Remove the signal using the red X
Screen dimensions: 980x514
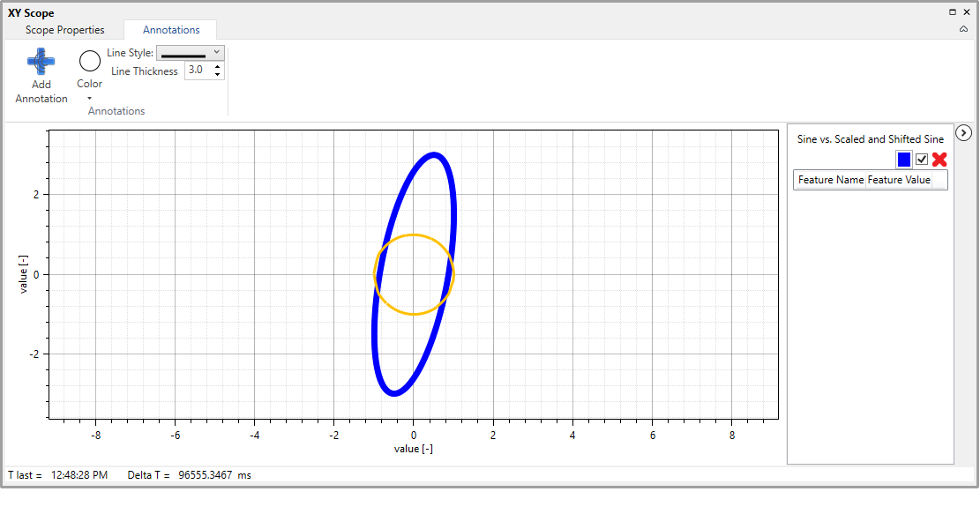click(939, 160)
